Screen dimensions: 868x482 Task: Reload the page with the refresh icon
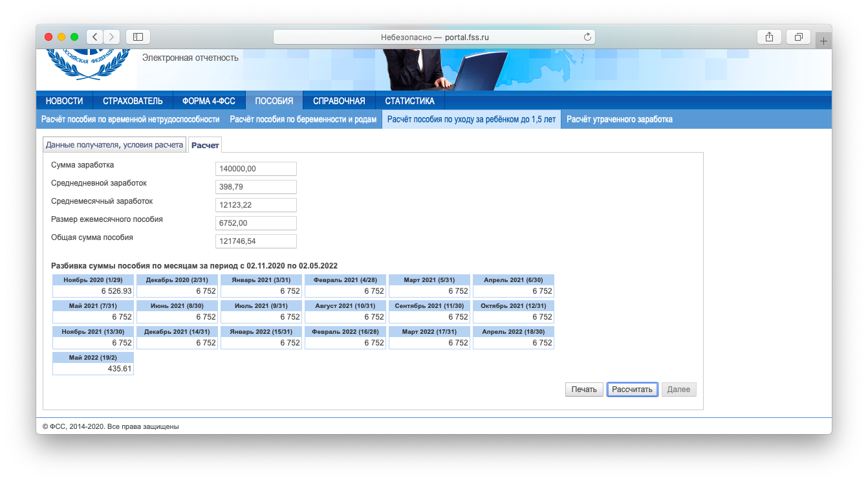point(587,37)
